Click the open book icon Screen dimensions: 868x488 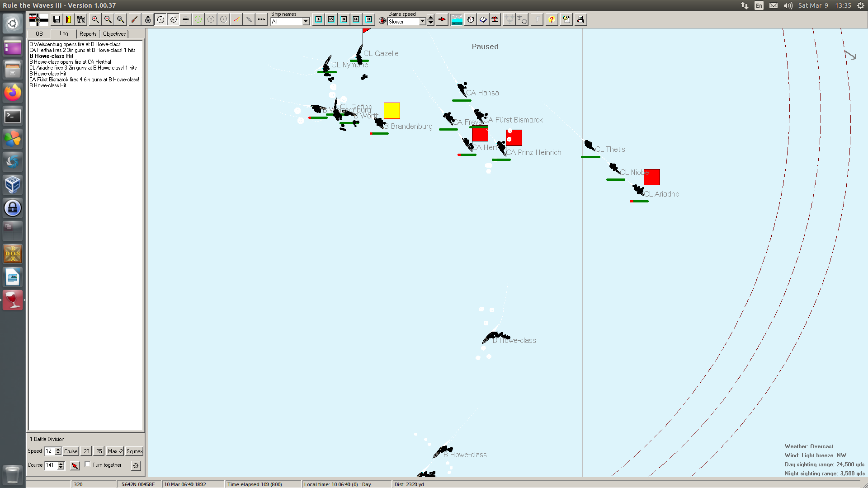pos(483,19)
